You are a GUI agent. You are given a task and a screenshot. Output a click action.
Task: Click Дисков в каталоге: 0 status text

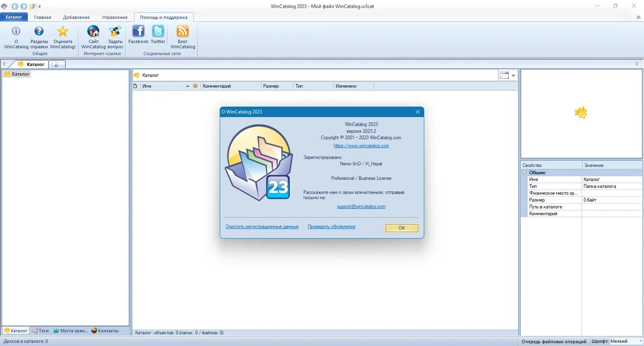click(x=26, y=341)
